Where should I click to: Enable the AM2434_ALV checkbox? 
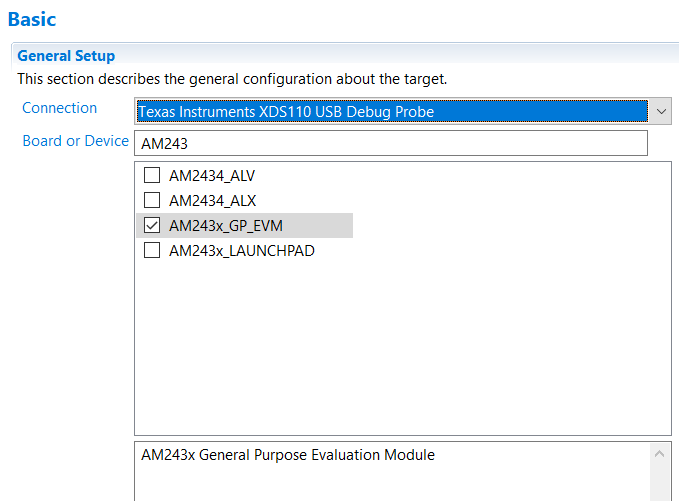pyautogui.click(x=152, y=175)
